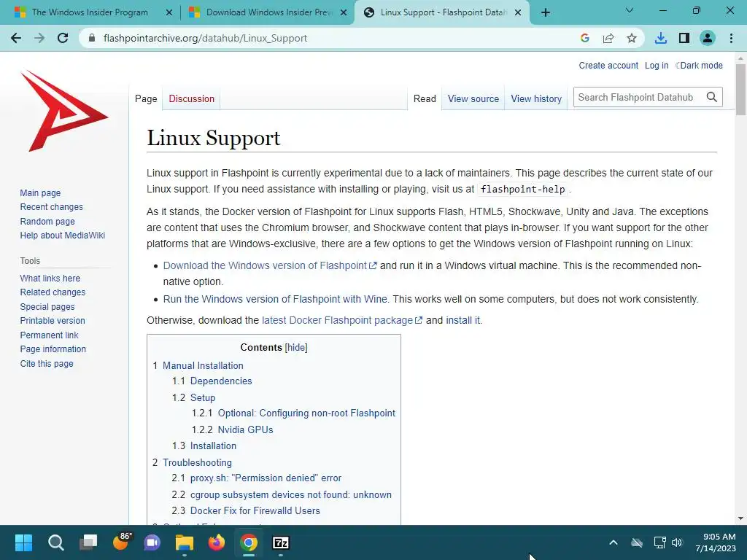This screenshot has height=560, width=747.
Task: Open the volume control in system tray
Action: (x=677, y=542)
